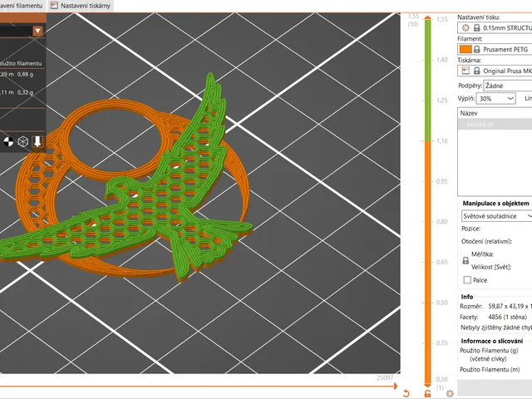Select the bird1d.stl object row
The height and width of the screenshot is (399, 532).
click(495, 124)
